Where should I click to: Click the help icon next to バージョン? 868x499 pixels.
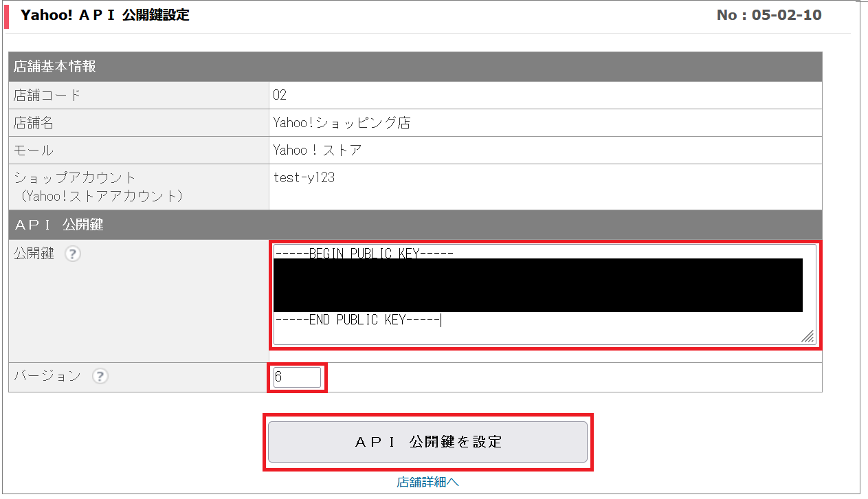[100, 376]
